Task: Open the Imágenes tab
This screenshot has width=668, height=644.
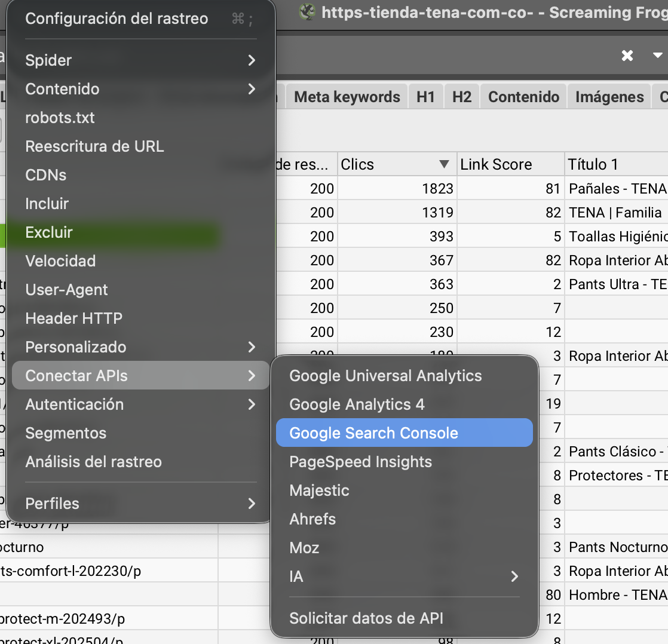Action: 609,97
